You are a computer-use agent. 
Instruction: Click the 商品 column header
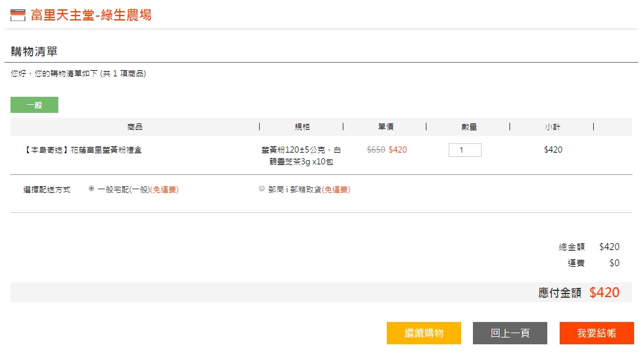[135, 127]
